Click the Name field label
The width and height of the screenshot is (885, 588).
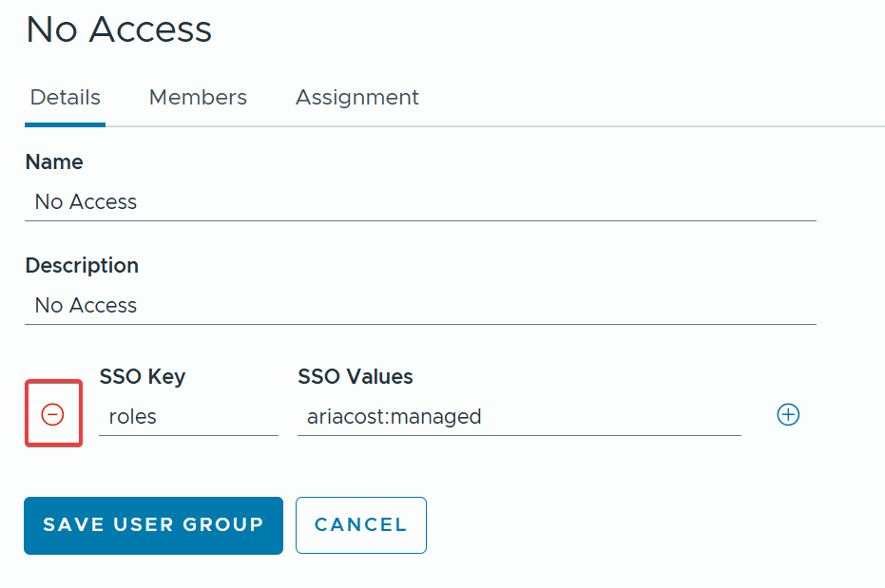(54, 161)
